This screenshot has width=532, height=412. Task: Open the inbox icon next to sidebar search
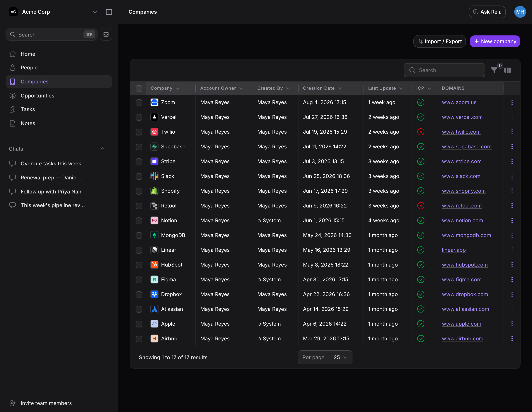click(x=106, y=34)
